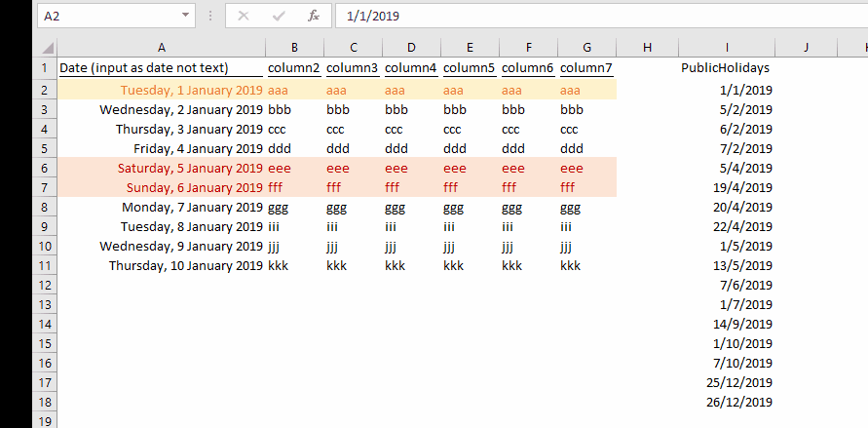Select column I header
868x428 pixels.
[x=727, y=48]
